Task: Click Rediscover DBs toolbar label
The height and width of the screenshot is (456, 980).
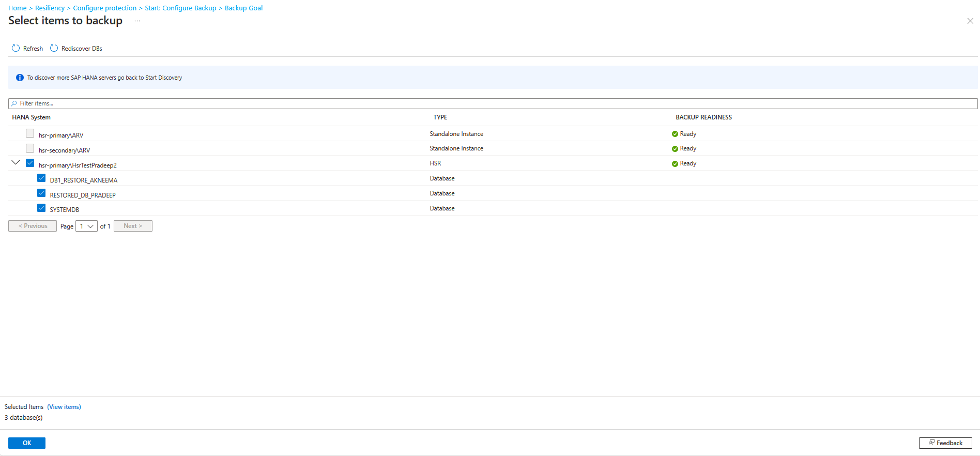Action: tap(82, 49)
